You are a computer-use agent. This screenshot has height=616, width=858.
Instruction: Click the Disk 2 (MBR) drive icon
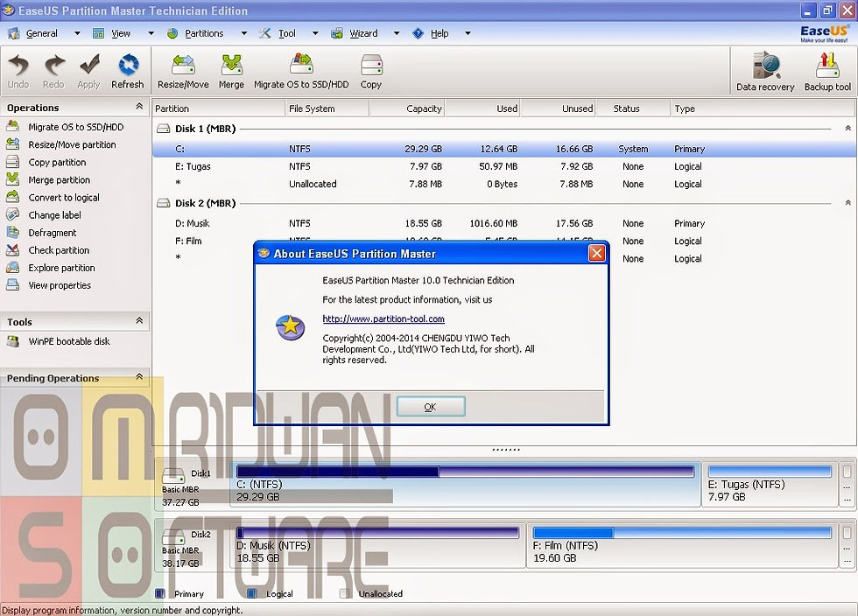[163, 203]
